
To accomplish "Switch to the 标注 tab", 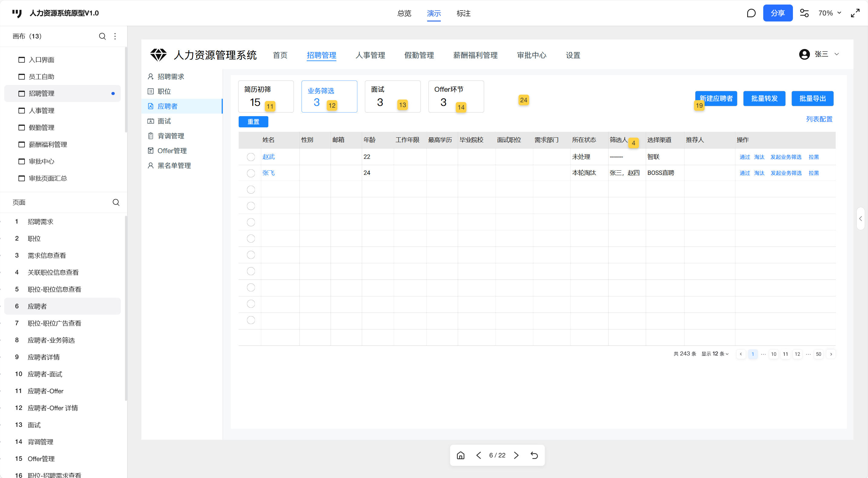I will 463,13.
